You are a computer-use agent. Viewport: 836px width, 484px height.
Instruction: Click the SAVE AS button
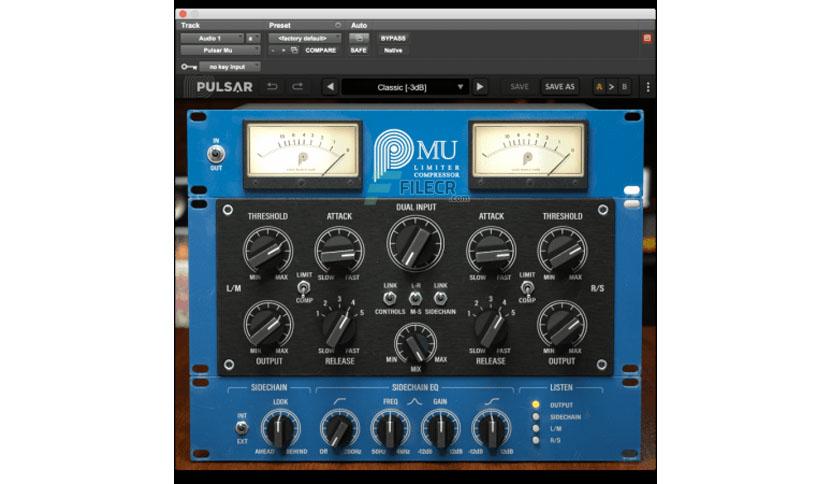(560, 87)
